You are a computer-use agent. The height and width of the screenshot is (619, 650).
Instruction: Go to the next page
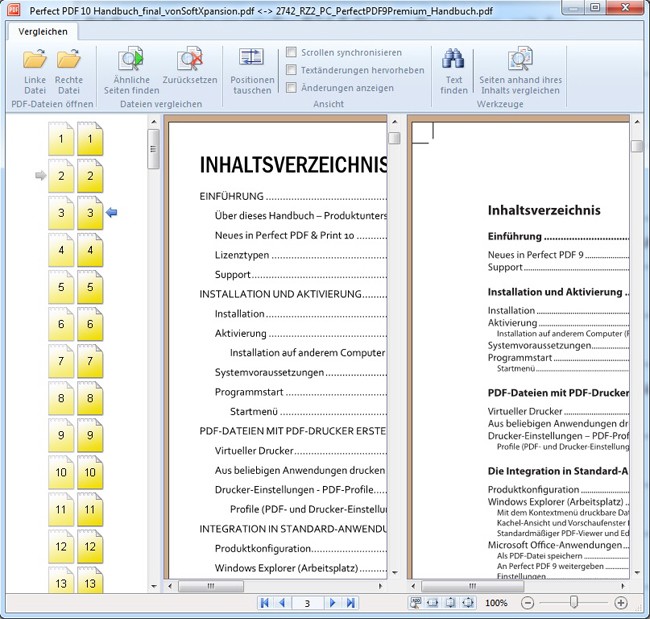[332, 602]
